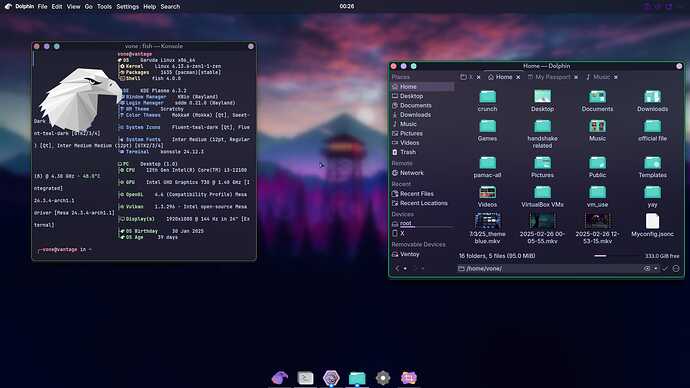
Task: Open the Go menu
Action: coord(88,7)
